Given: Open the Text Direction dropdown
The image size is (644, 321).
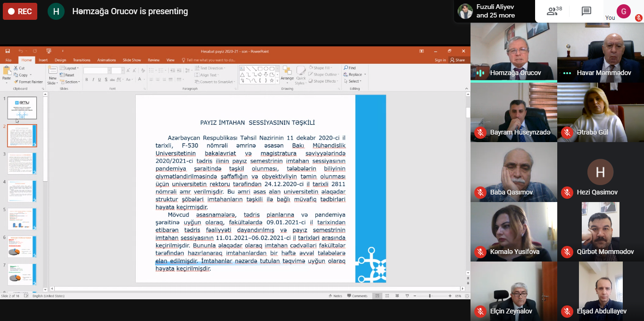Looking at the screenshot, I should pos(210,68).
